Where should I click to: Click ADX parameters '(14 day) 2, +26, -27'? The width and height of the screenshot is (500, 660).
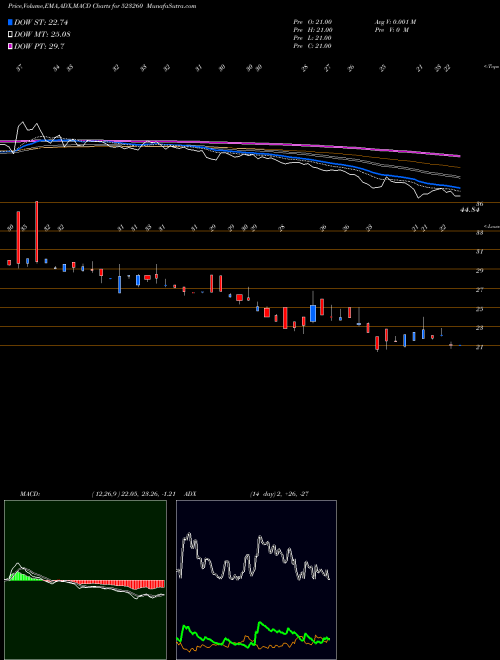pos(279,494)
